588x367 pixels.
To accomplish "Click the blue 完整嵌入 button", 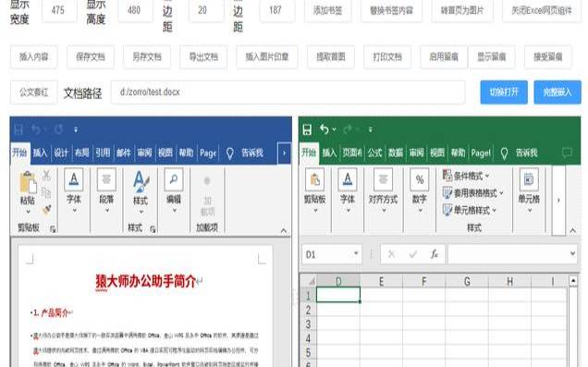I will tap(557, 92).
